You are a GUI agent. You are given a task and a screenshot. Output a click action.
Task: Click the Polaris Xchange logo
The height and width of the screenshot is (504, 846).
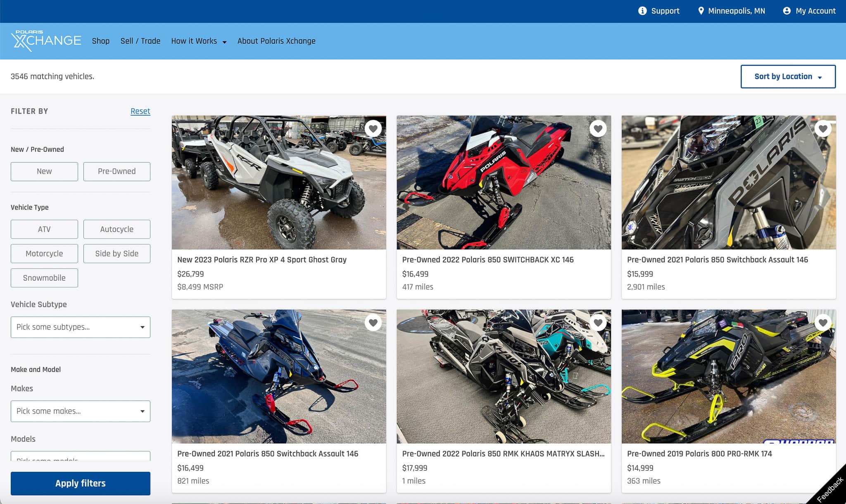[x=46, y=40]
